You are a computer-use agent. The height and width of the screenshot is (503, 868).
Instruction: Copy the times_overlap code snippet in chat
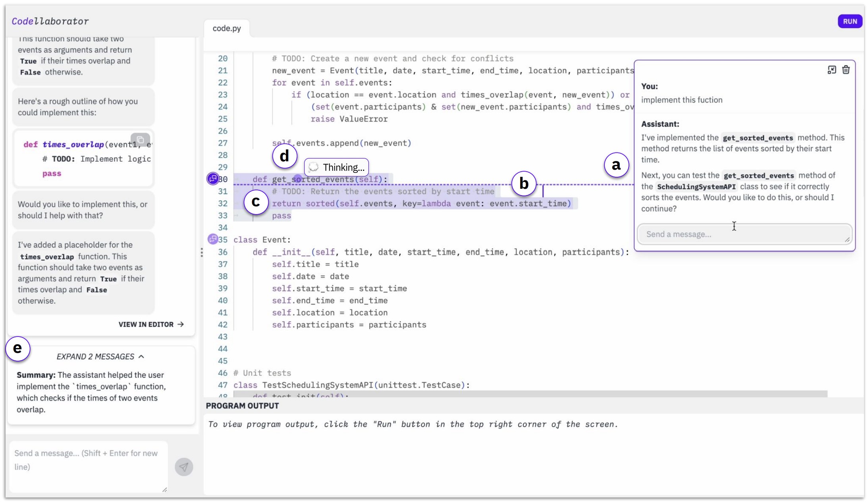[140, 139]
